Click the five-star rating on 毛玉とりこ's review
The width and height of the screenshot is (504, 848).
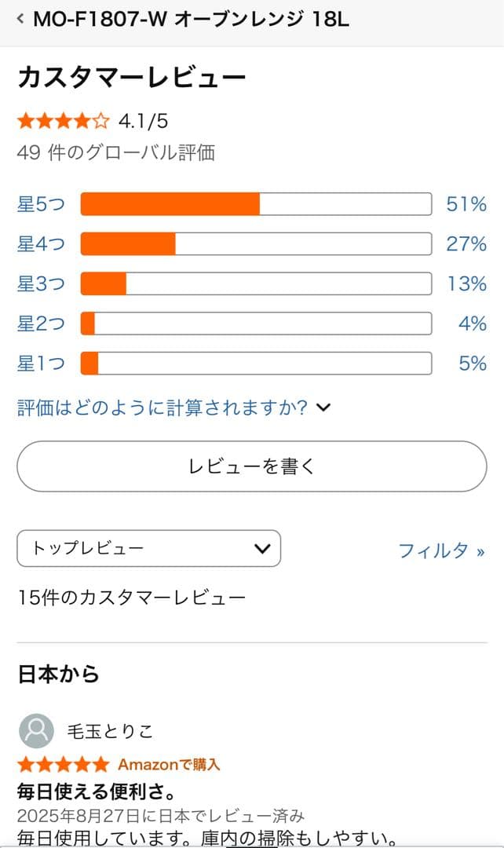tap(63, 764)
